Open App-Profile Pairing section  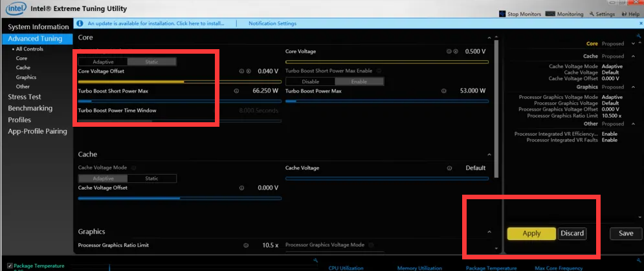(38, 131)
